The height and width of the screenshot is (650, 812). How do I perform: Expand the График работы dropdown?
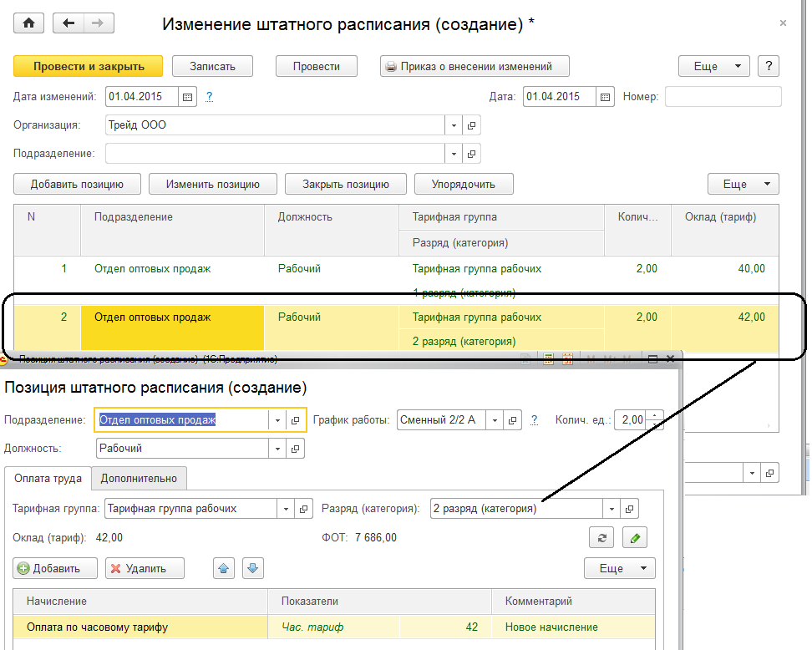pos(495,420)
